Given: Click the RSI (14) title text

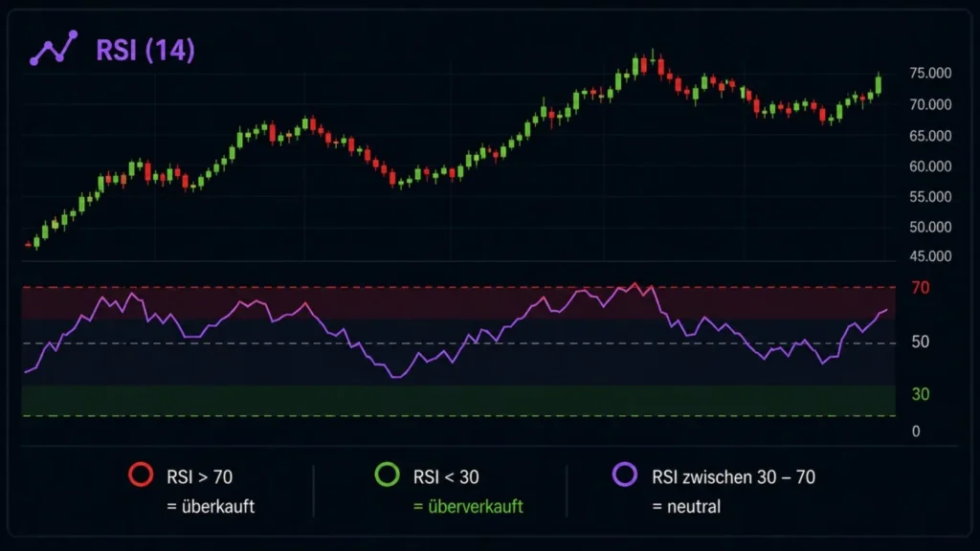Looking at the screenshot, I should 145,50.
